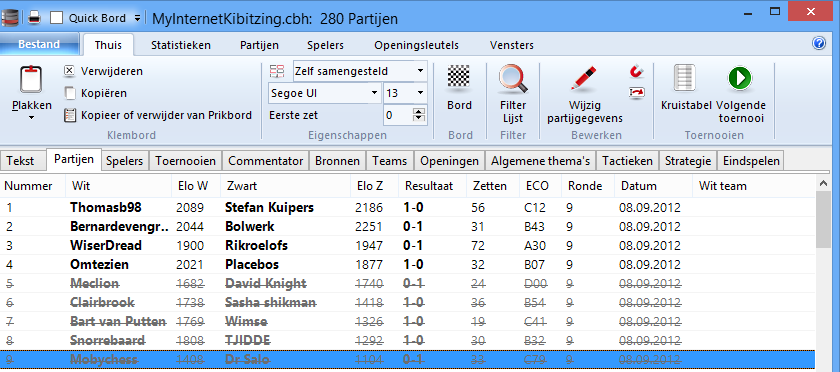
Task: Select deleted game row Meclion
Action: 407,284
